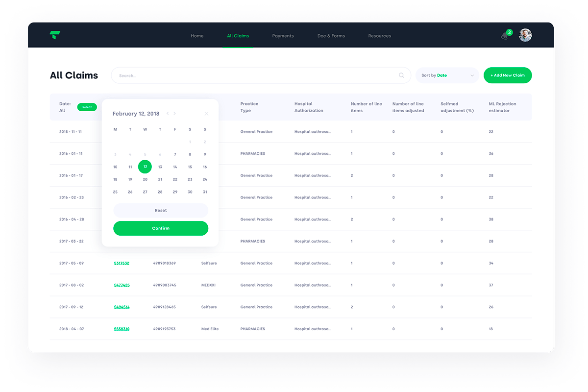Click MEDXXI scheme cell
This screenshot has width=588, height=392.
[x=209, y=285]
